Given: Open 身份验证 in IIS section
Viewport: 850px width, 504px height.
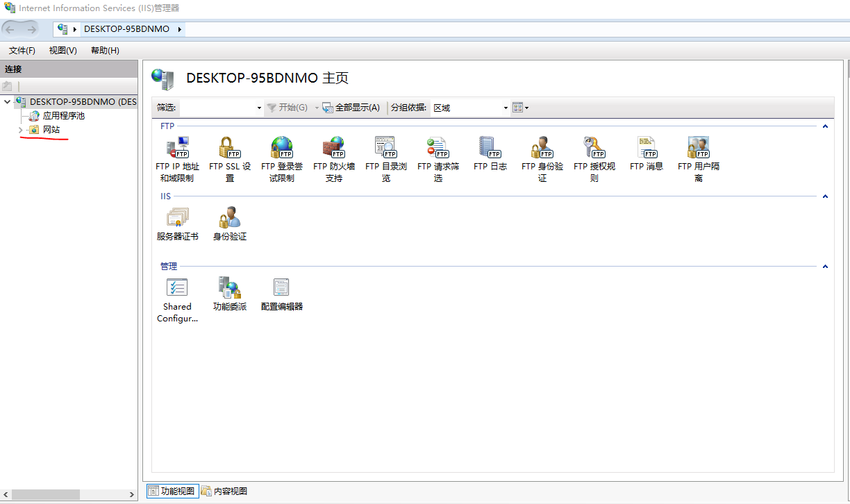Looking at the screenshot, I should (230, 224).
